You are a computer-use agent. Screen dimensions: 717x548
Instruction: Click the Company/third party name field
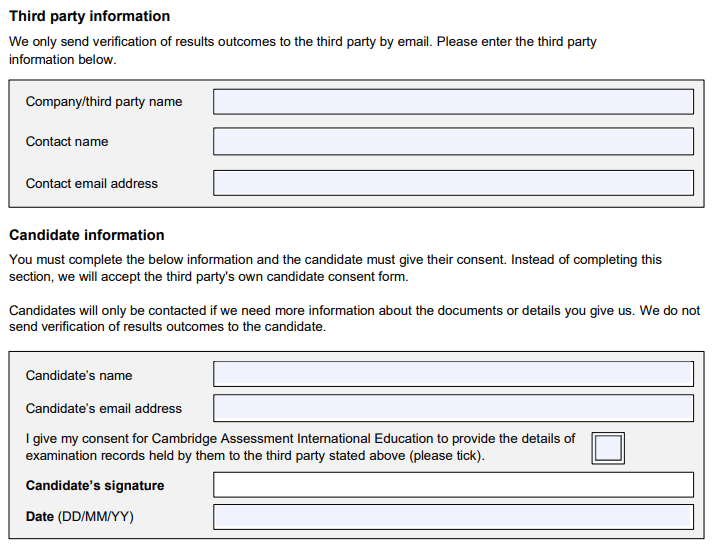coord(453,102)
